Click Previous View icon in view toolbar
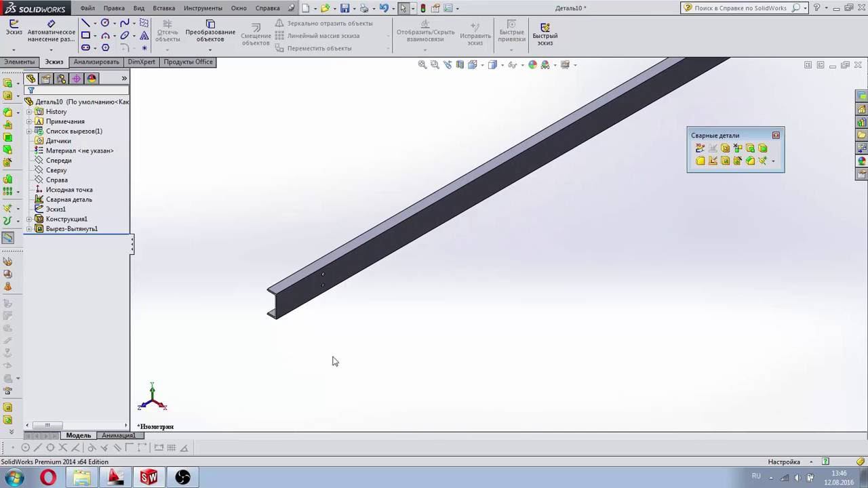The width and height of the screenshot is (868, 488). (448, 65)
